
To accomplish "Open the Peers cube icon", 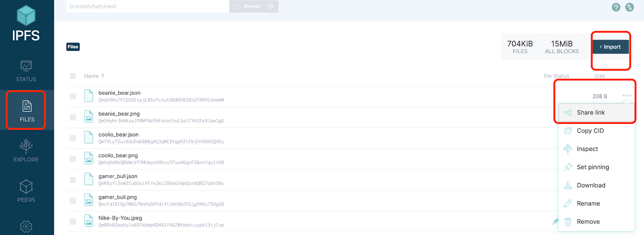I will pos(26,186).
